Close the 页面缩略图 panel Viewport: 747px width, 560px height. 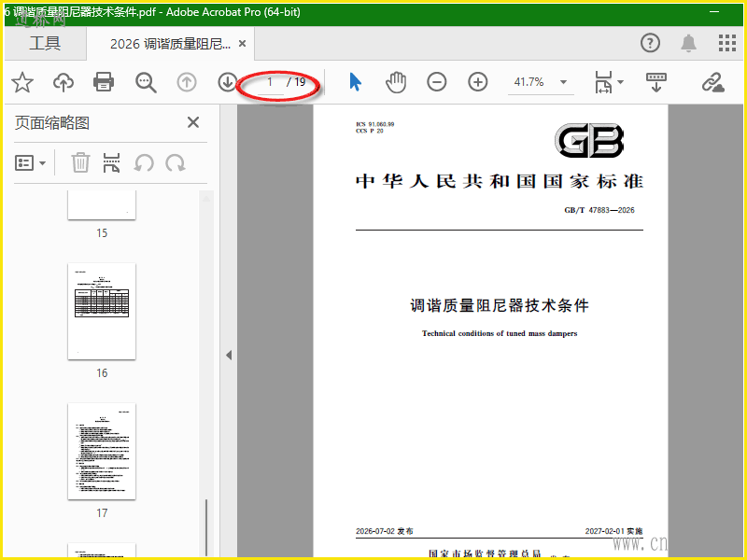[x=193, y=122]
